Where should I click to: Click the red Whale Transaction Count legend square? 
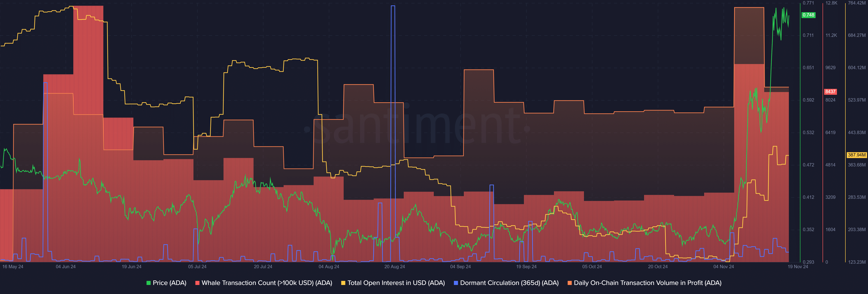point(197,283)
